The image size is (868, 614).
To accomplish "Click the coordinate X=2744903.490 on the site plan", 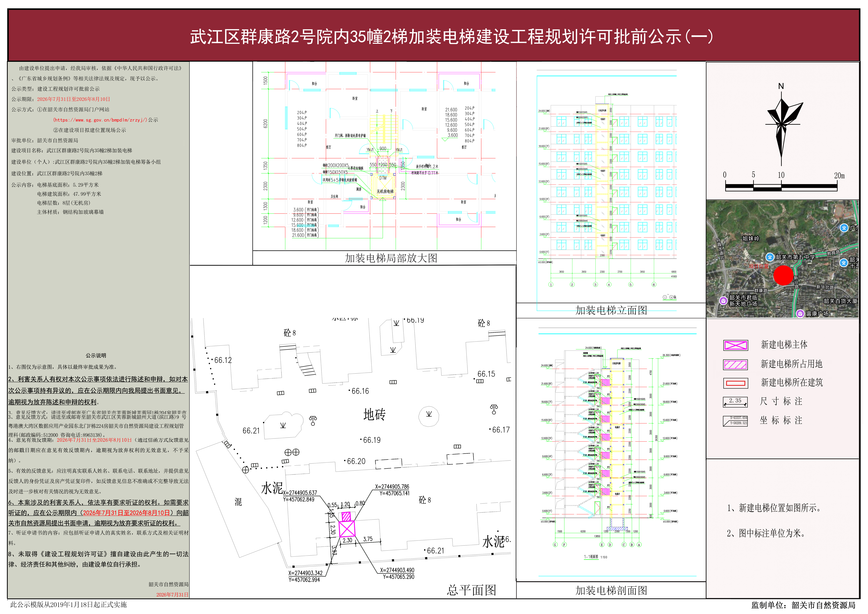I will [397, 570].
